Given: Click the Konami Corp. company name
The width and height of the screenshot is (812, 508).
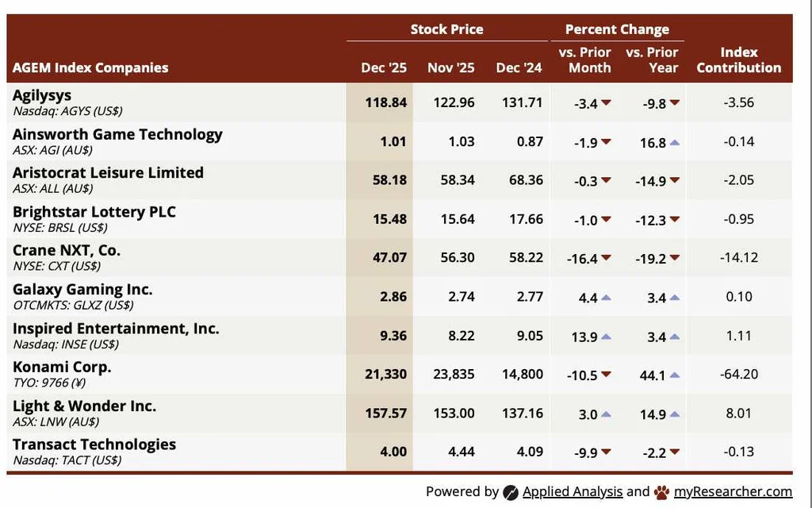Looking at the screenshot, I should 62,367.
